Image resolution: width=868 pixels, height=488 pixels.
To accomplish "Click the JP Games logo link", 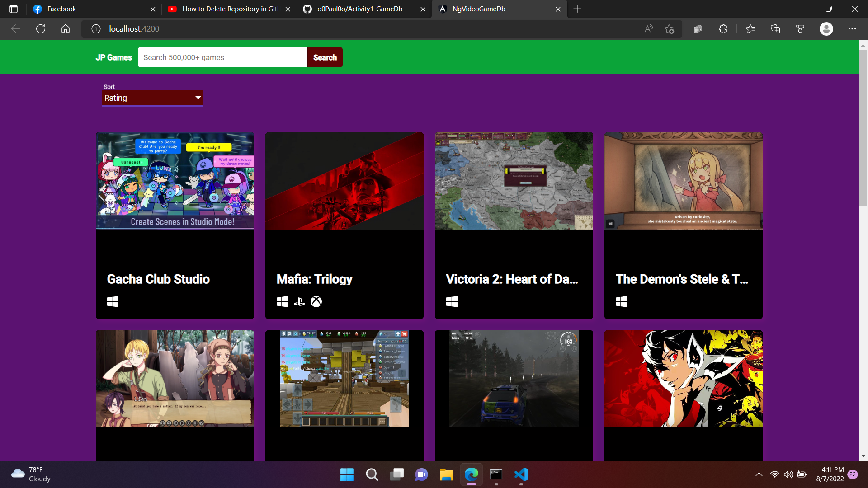I will click(x=114, y=57).
